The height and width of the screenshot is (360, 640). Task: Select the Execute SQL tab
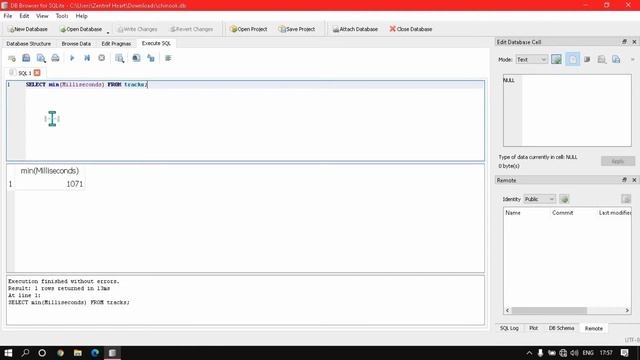click(x=156, y=43)
